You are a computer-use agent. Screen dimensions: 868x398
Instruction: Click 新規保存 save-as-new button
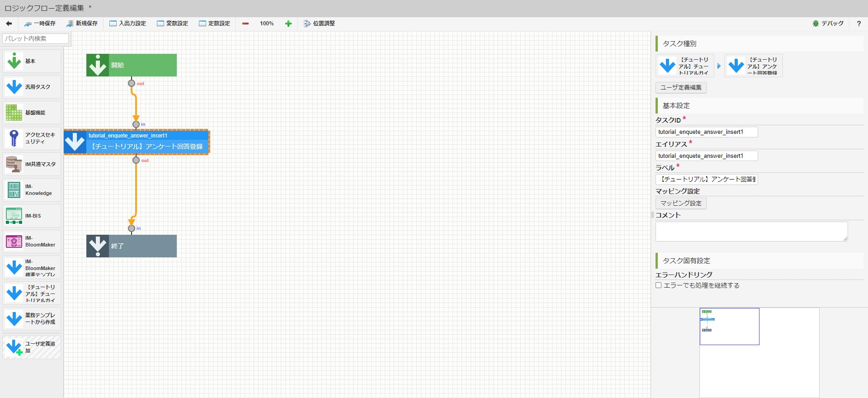click(x=82, y=24)
